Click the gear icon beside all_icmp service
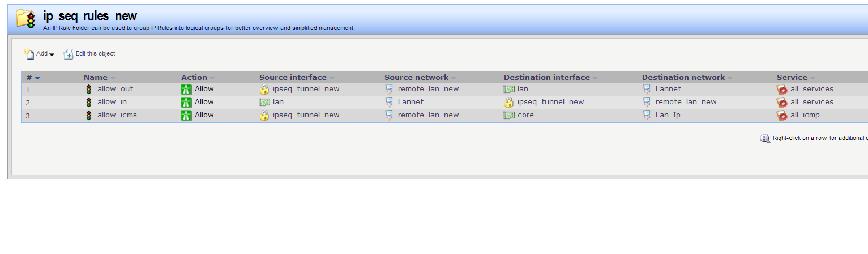 782,115
